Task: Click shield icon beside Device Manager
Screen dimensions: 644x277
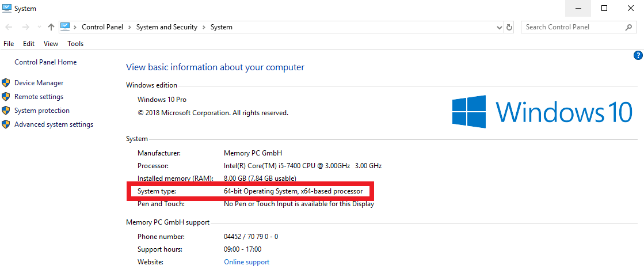Action: coord(6,82)
